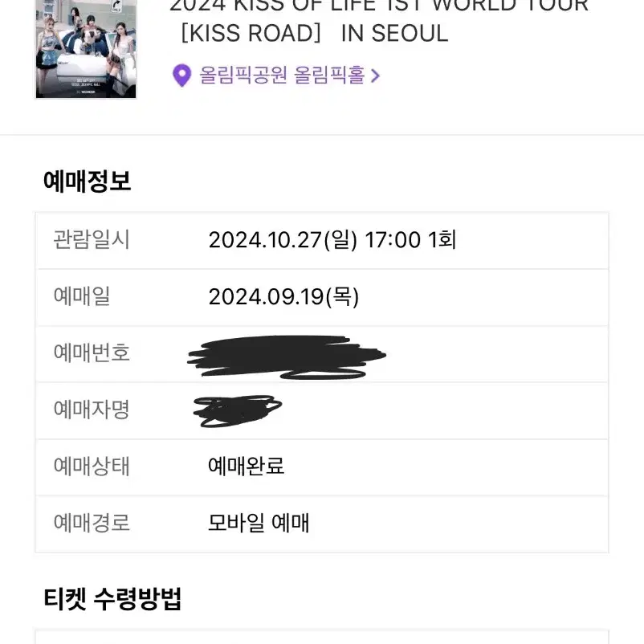Click the chevron next to 올림픽홀
644x644 pixels.
point(375,75)
